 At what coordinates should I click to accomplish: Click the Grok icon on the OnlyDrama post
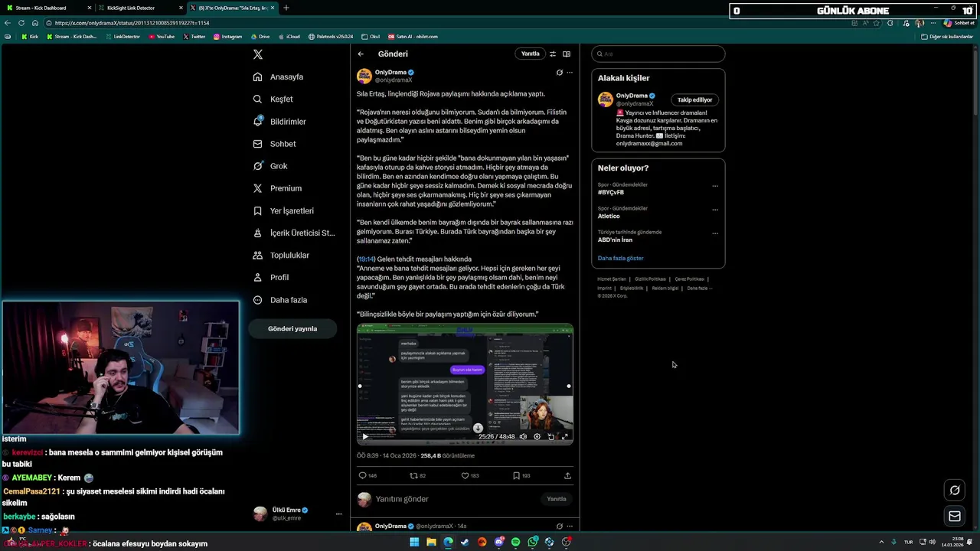(559, 73)
